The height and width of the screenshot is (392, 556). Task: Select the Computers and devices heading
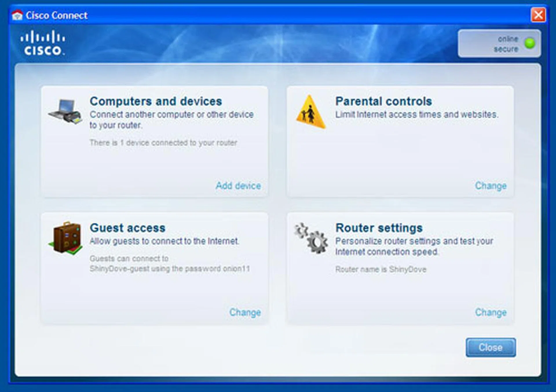click(156, 101)
